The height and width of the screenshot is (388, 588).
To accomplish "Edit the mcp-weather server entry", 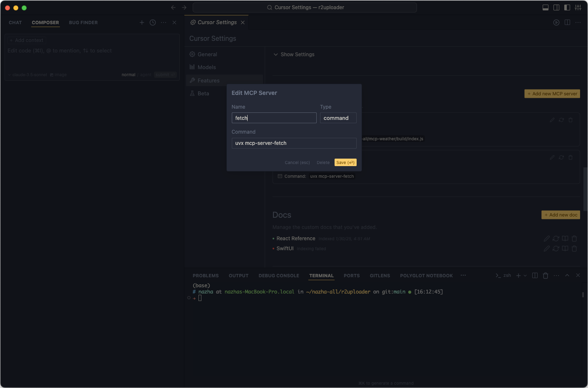I will click(x=552, y=120).
